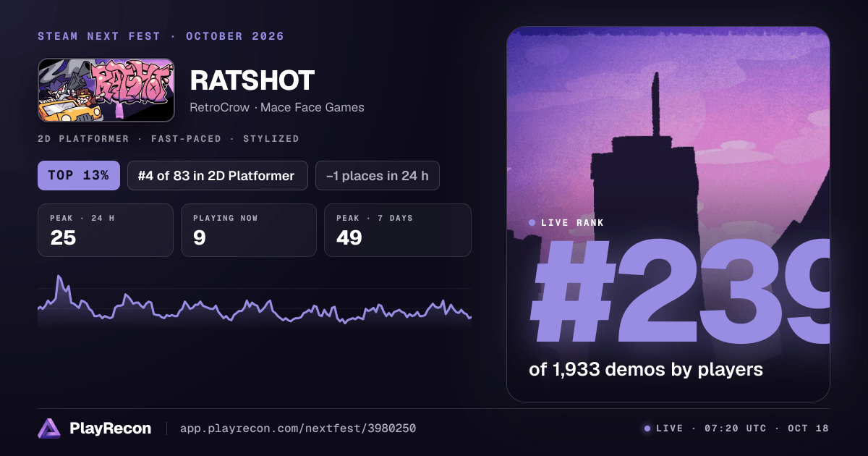Click the large #239 rank number

pos(680,292)
